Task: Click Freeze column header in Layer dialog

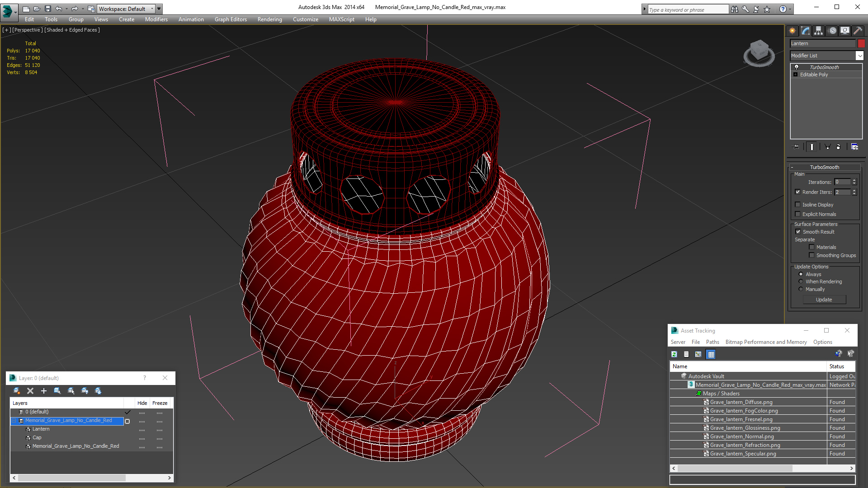Action: (x=160, y=403)
